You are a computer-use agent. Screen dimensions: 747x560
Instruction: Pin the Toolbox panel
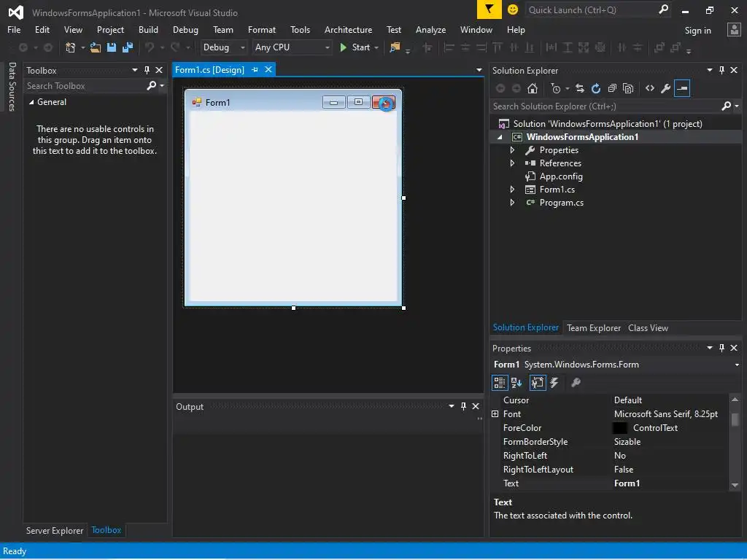(147, 71)
